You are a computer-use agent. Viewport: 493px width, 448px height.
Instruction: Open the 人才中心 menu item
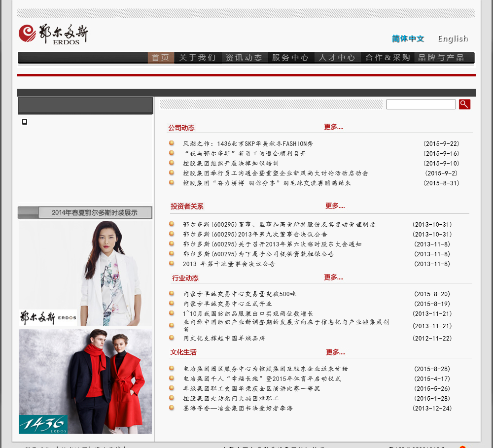point(337,58)
